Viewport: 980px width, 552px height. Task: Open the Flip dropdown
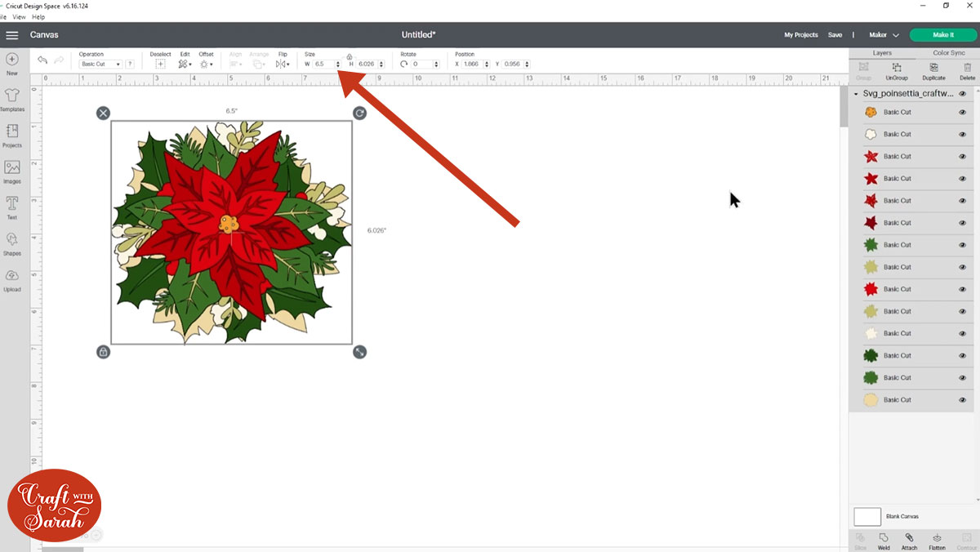tap(283, 64)
